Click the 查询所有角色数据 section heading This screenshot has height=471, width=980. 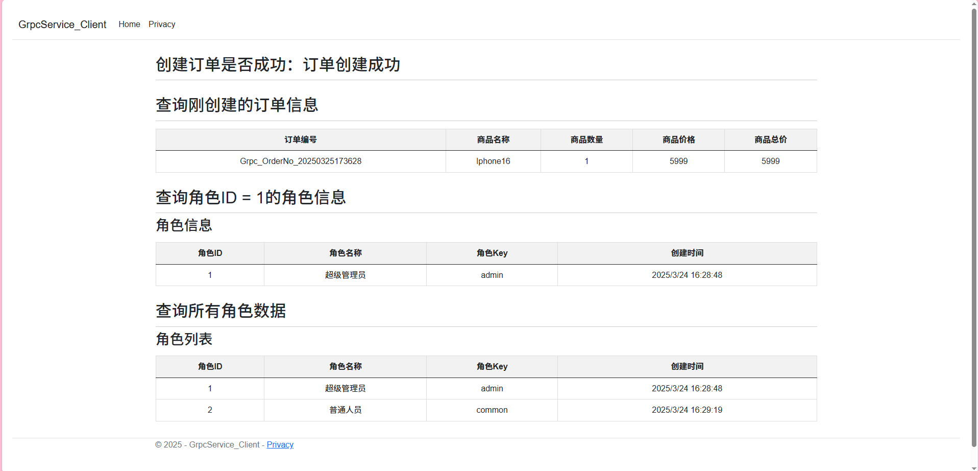point(220,311)
